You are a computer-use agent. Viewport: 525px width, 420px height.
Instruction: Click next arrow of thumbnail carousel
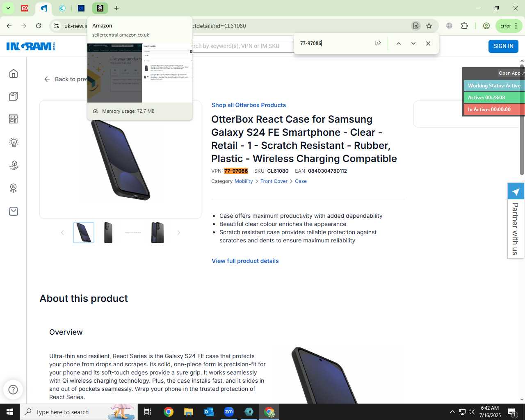pyautogui.click(x=178, y=233)
